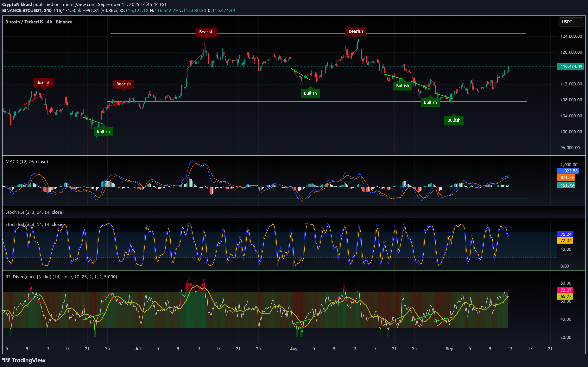Click the BINANCE:BTCUSDT symbol text
588x367 pixels.
click(x=22, y=10)
